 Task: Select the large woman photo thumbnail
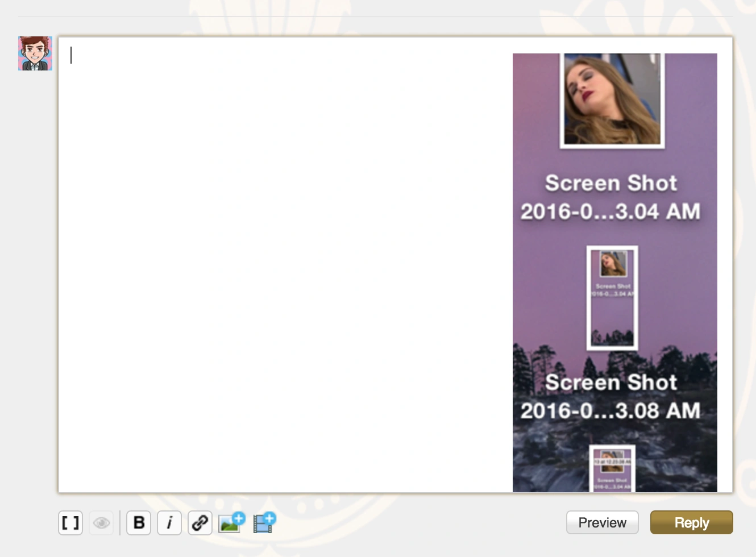tap(612, 100)
